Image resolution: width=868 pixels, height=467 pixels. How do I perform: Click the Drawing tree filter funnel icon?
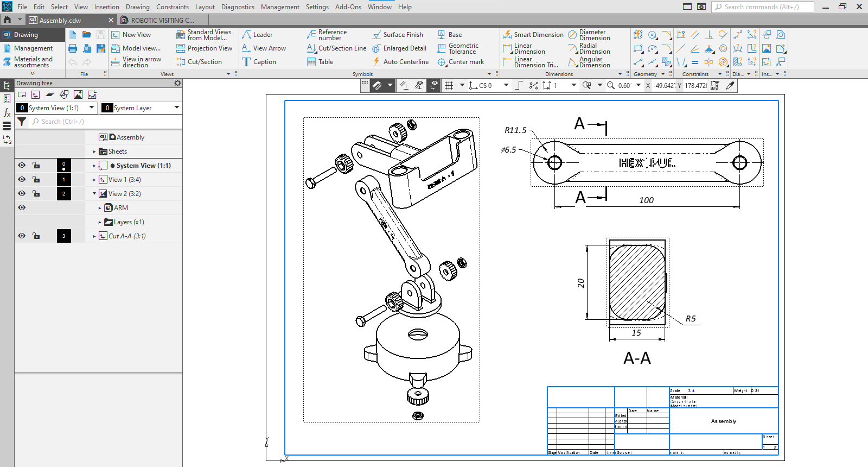click(x=22, y=122)
